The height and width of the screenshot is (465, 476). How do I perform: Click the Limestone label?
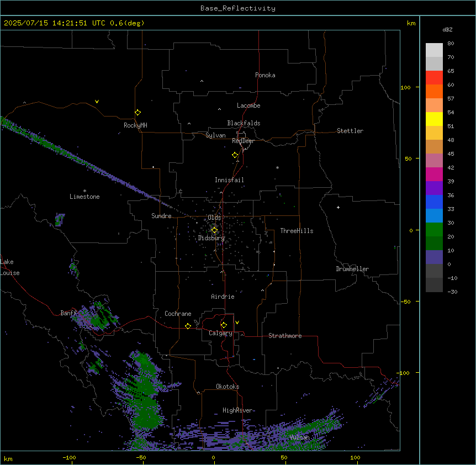[x=84, y=197]
